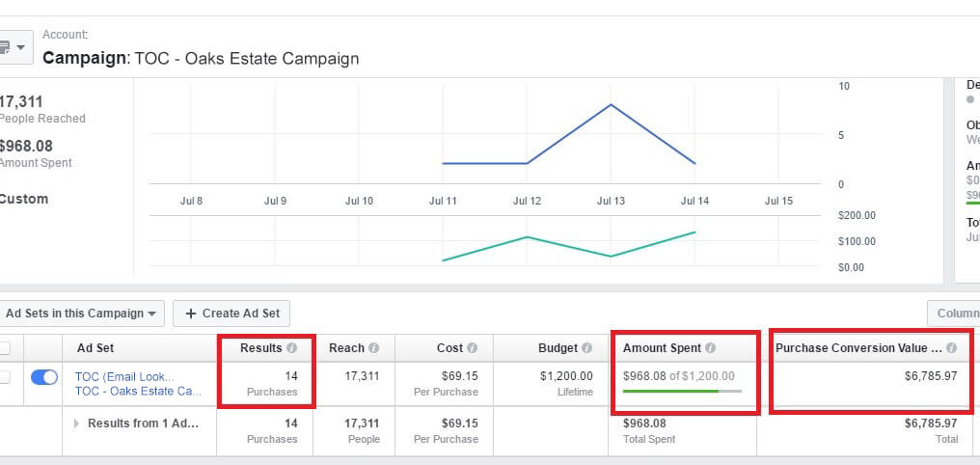Click the Budget column info icon

585,348
